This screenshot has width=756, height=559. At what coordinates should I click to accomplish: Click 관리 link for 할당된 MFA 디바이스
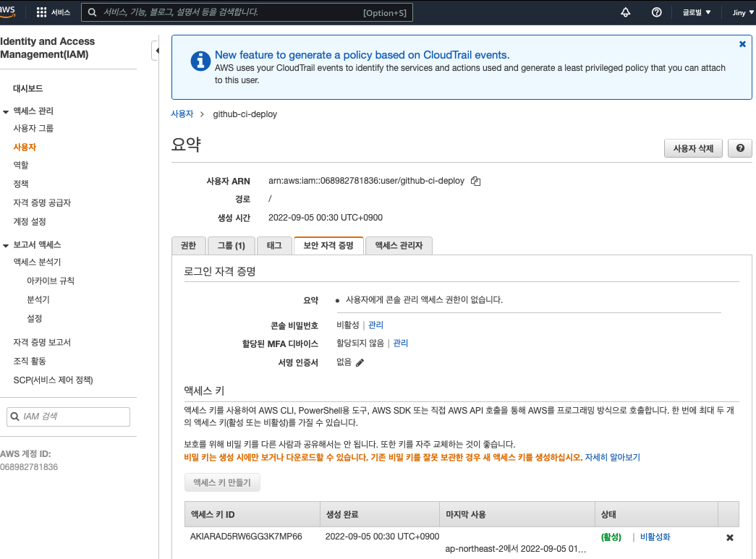[400, 343]
